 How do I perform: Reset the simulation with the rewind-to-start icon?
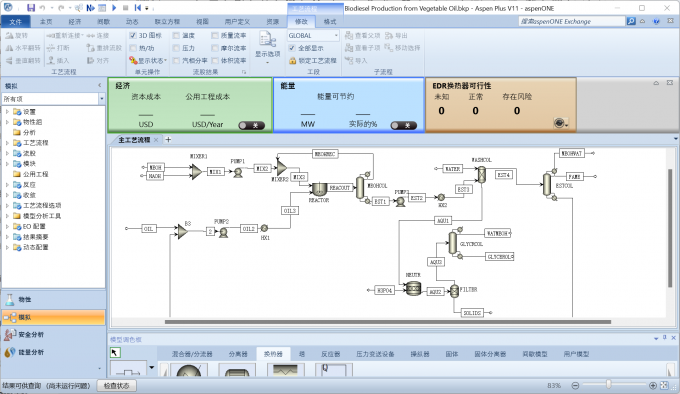(137, 8)
